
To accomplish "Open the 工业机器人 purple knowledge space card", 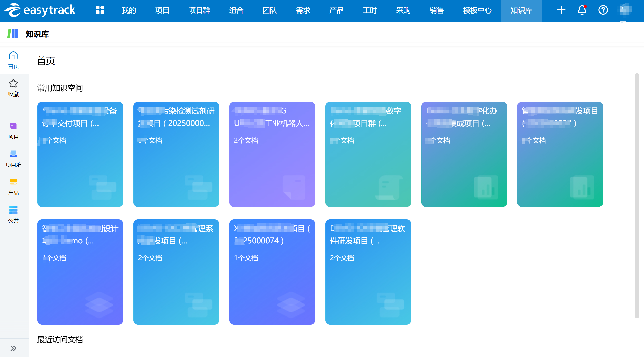I will coord(272,154).
